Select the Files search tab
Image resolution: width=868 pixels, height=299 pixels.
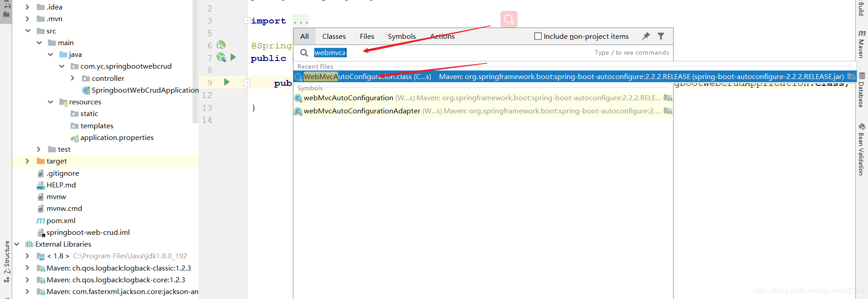coord(367,36)
